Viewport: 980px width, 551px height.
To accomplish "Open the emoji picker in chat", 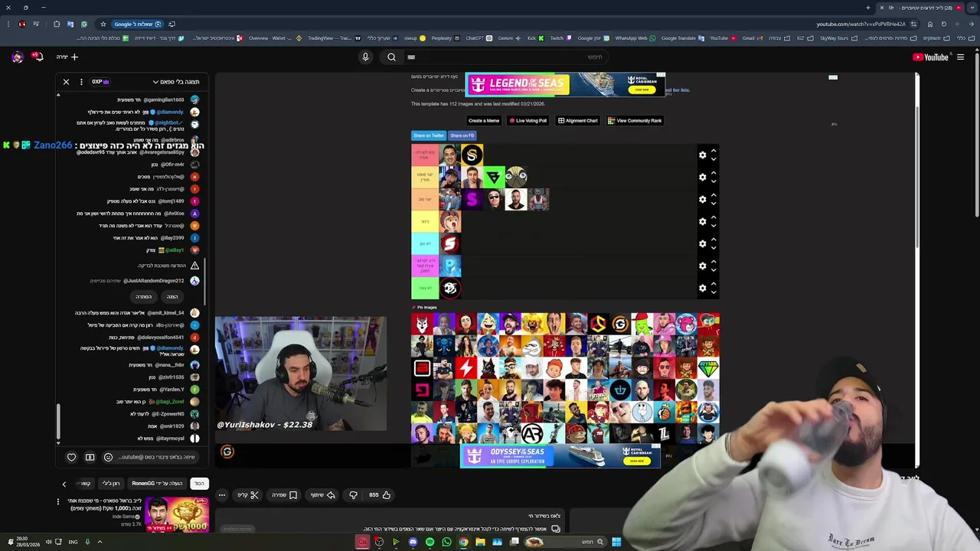I will coord(108,457).
